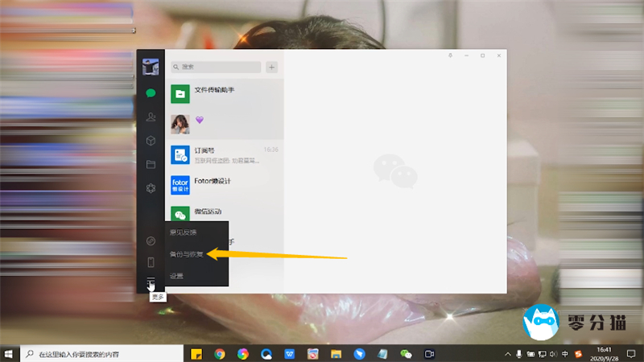Open Chrome from the Windows taskbar
Screen dimensions: 644x362
pos(219,354)
